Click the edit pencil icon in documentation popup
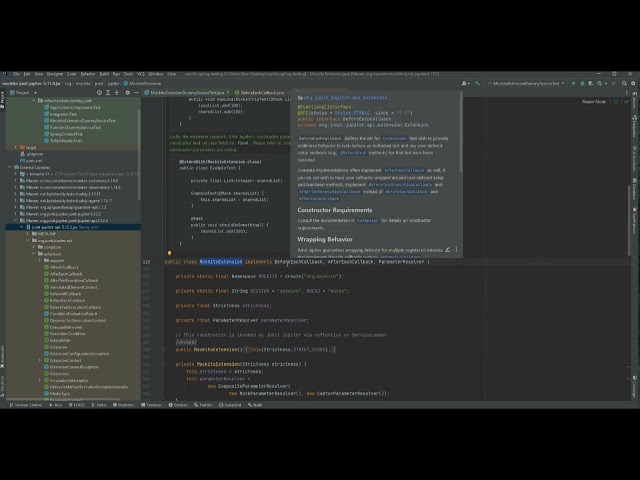 click(x=447, y=249)
